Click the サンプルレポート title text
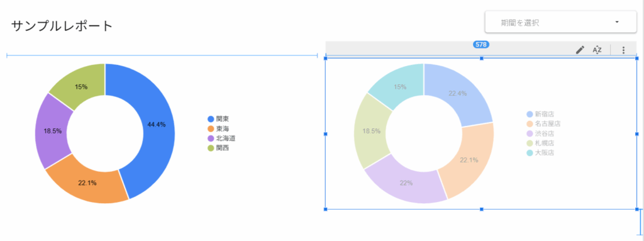The height and width of the screenshot is (241, 644). point(62,26)
